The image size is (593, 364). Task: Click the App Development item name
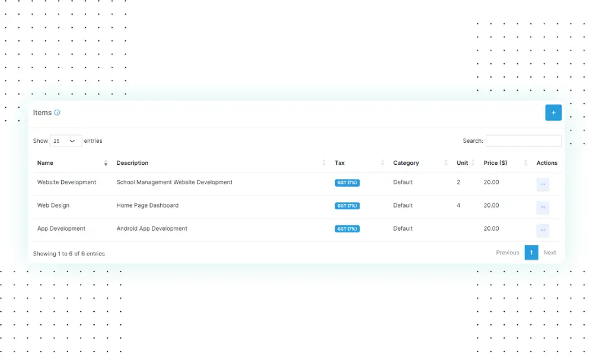click(61, 229)
